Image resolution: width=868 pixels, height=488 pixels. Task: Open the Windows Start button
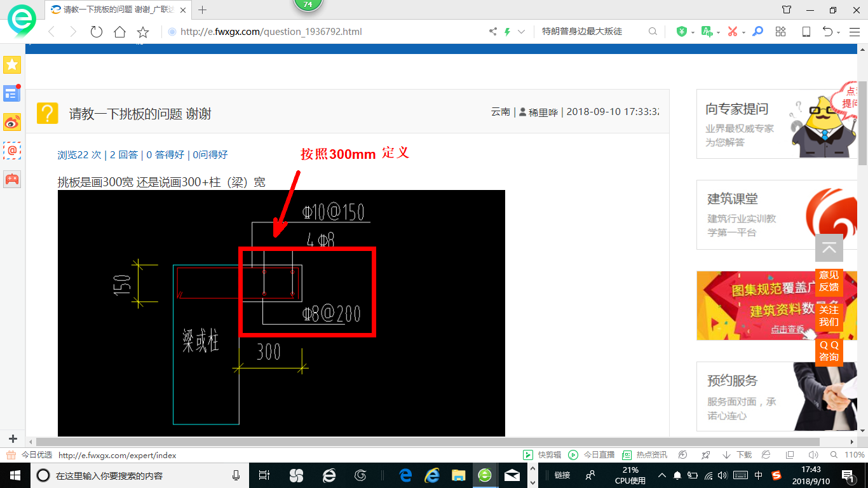(x=15, y=475)
